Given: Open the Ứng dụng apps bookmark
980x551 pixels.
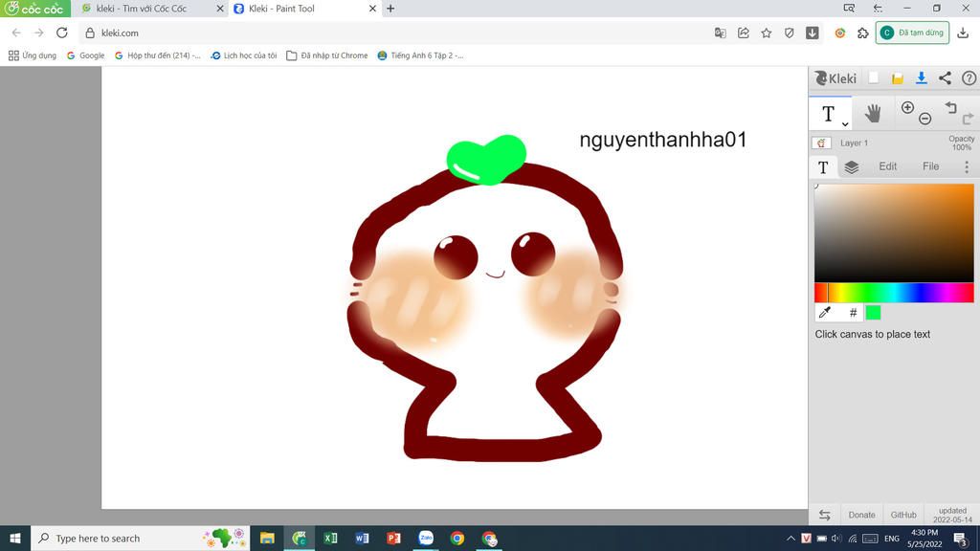Looking at the screenshot, I should [x=33, y=55].
